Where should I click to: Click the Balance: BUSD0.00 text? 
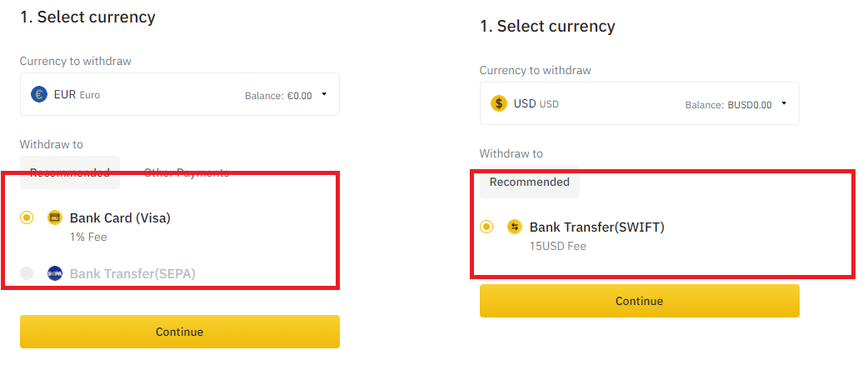point(728,105)
